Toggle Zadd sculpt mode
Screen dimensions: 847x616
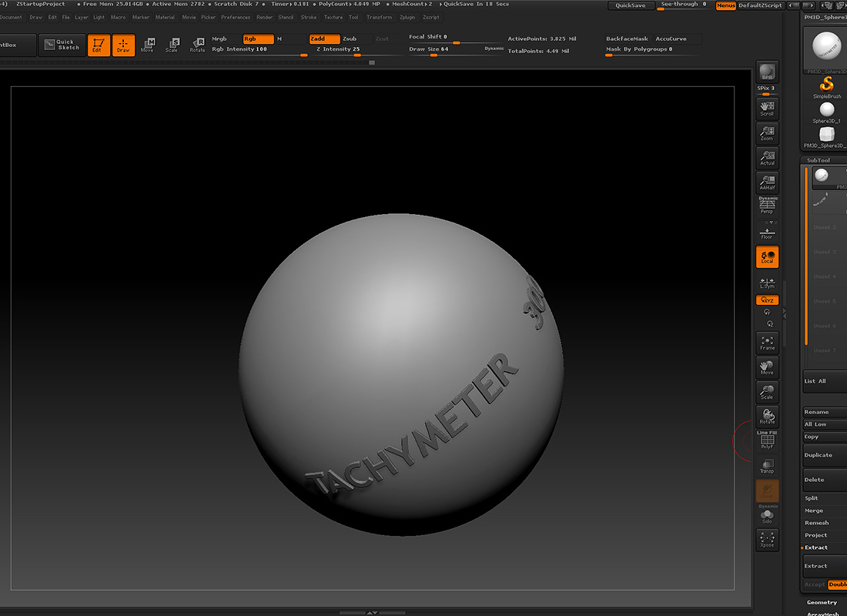pyautogui.click(x=324, y=39)
